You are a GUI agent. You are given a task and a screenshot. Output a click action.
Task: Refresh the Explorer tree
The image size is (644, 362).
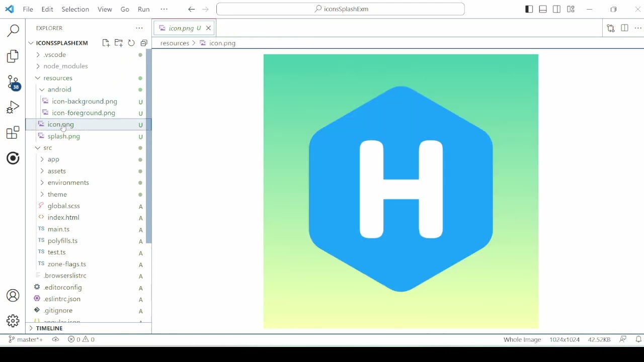click(131, 43)
